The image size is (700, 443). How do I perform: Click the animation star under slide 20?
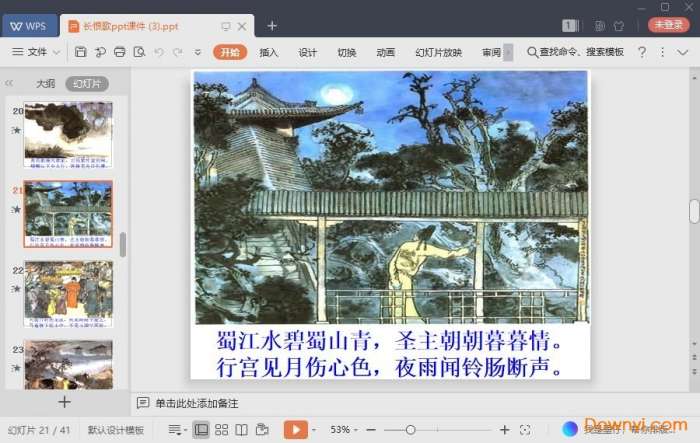17,130
